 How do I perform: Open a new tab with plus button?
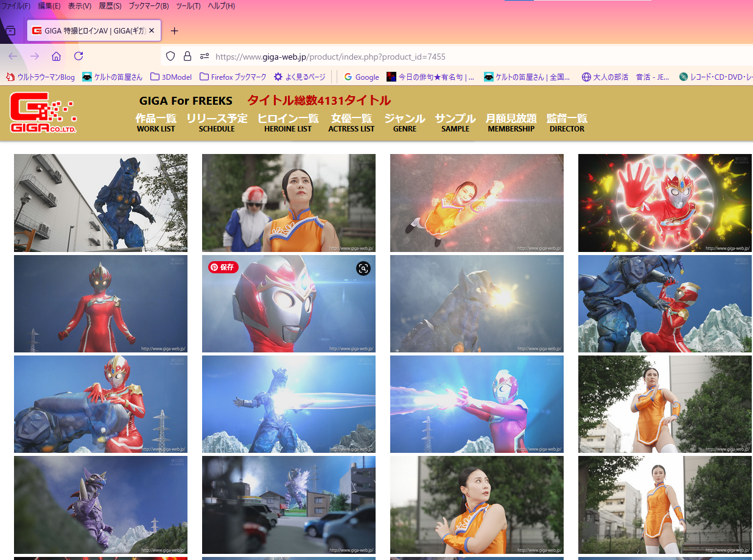coord(175,30)
